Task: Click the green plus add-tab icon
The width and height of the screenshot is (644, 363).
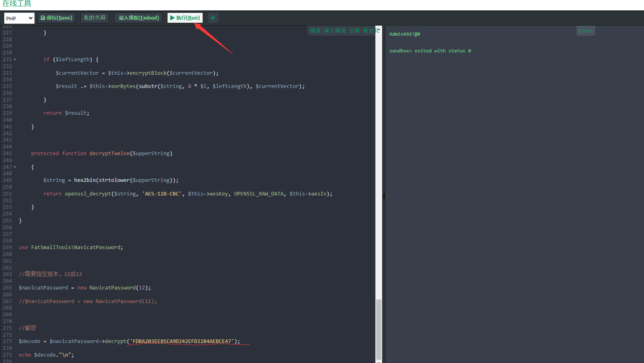Action: coord(213,18)
